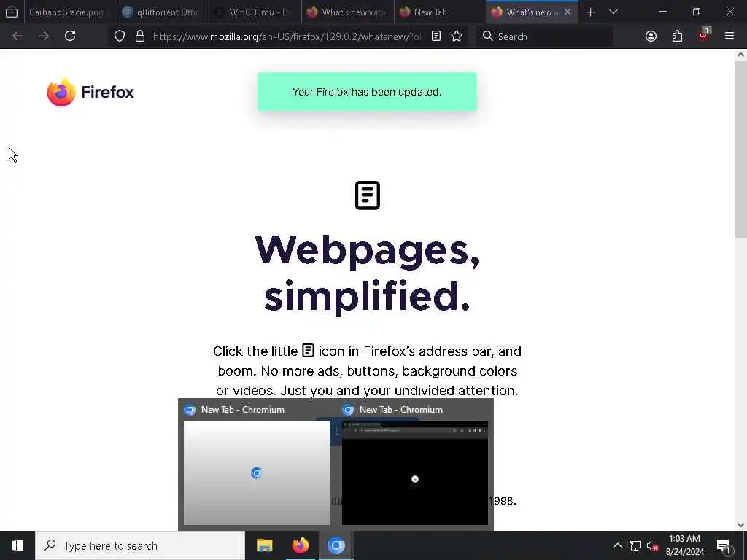
Task: Click the Chromium taskbar icon
Action: [336, 545]
